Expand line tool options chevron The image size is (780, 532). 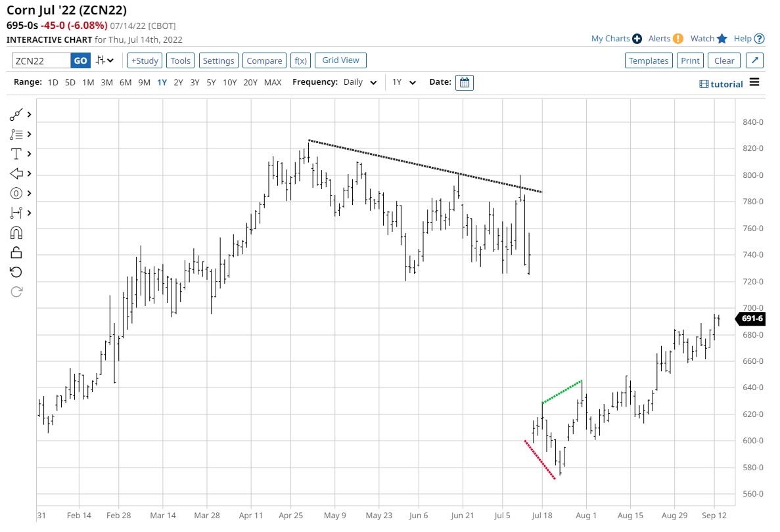30,115
